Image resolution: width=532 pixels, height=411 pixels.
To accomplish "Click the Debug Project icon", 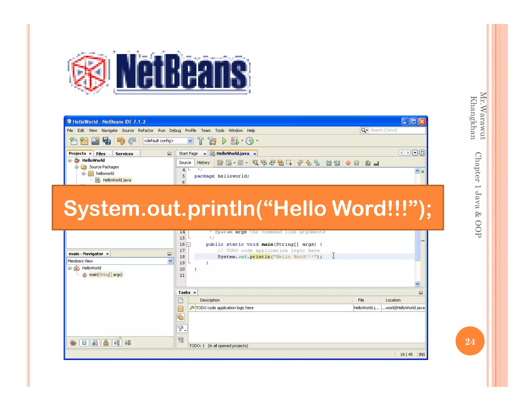I will [x=235, y=141].
